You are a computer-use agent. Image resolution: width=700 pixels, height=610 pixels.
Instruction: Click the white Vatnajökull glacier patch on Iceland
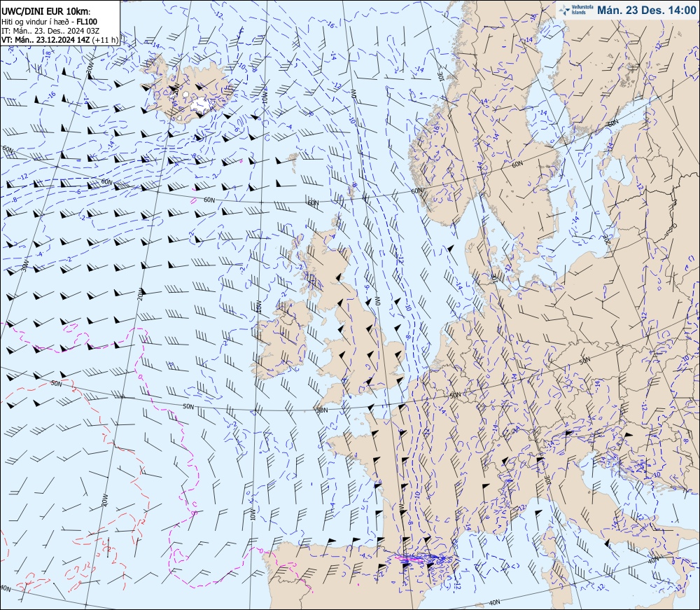(202, 105)
